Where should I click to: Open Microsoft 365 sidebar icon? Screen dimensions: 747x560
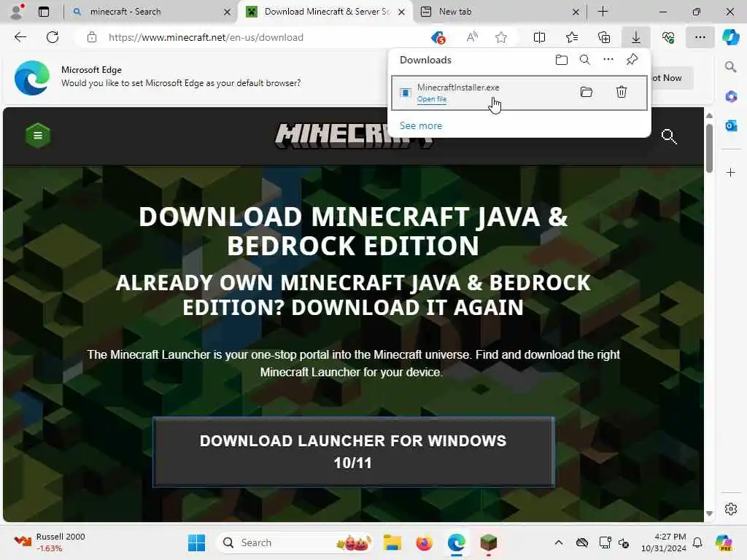coord(731,97)
